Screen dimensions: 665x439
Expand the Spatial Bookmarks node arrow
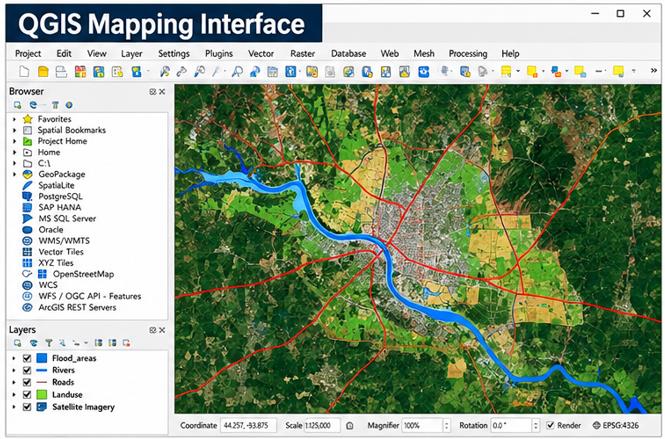pos(14,130)
